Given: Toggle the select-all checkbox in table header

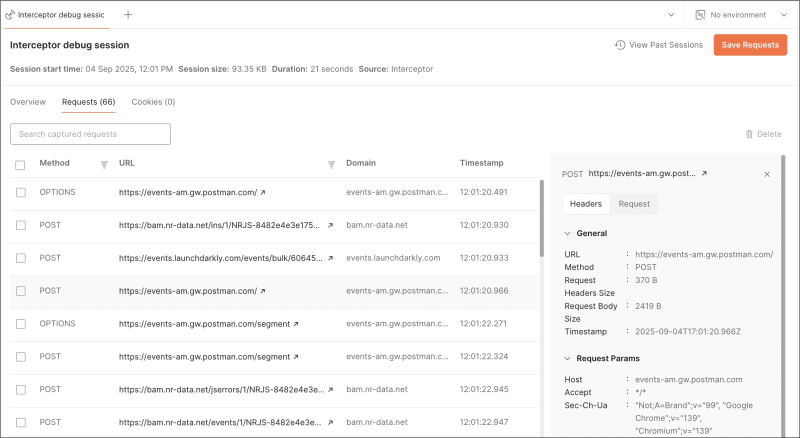Looking at the screenshot, I should [x=20, y=165].
